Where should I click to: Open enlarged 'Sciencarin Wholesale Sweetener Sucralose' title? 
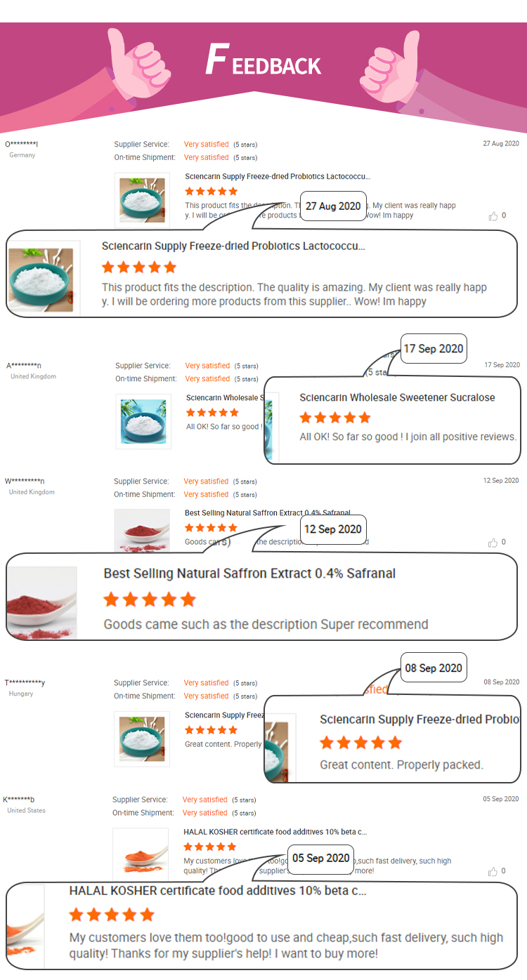point(397,397)
